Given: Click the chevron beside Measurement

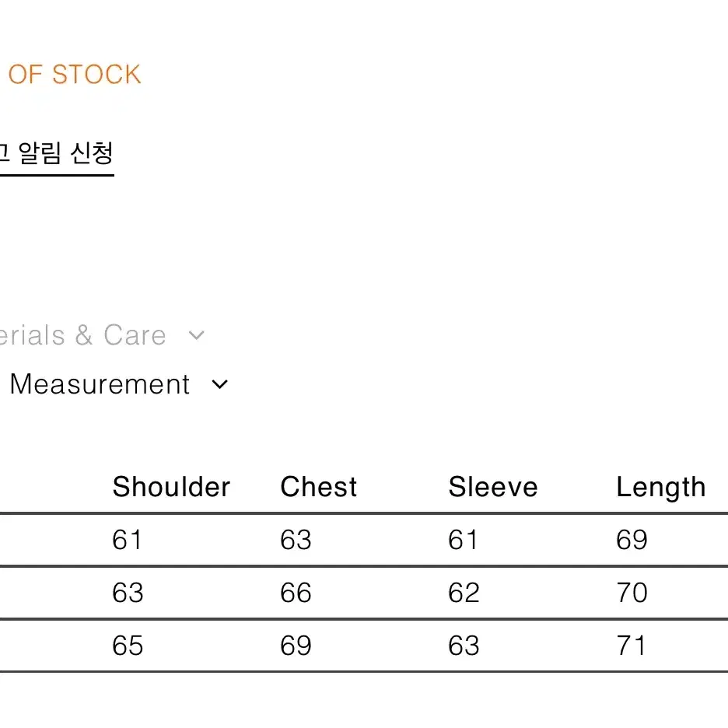Looking at the screenshot, I should point(219,384).
